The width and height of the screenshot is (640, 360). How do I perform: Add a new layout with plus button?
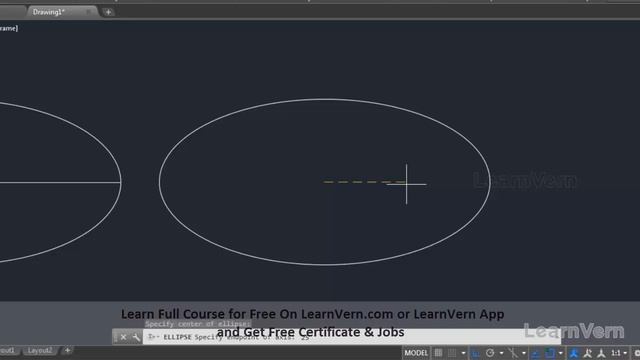pyautogui.click(x=68, y=350)
